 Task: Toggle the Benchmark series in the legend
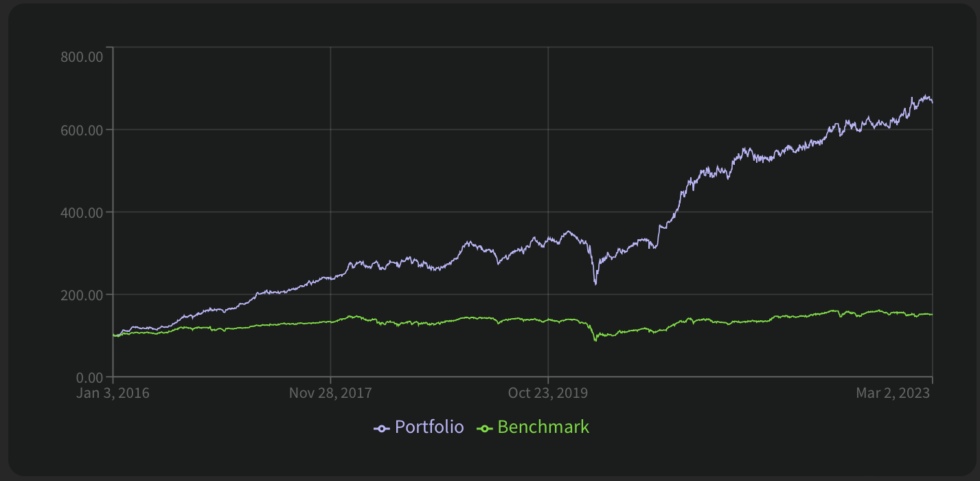point(543,427)
